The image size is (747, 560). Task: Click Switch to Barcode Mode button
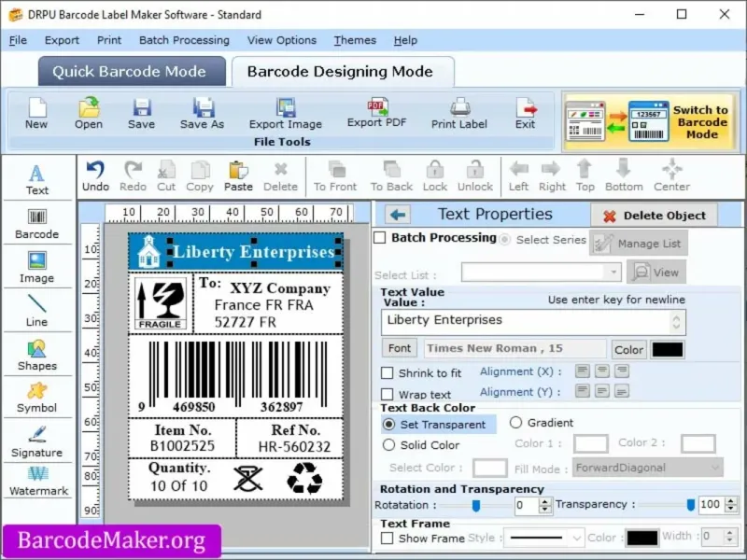(x=650, y=122)
